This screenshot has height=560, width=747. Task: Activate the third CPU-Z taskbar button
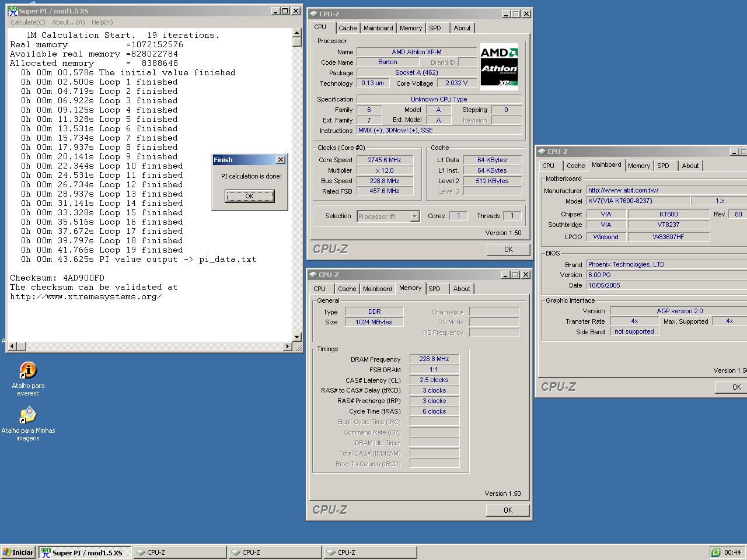[x=370, y=552]
